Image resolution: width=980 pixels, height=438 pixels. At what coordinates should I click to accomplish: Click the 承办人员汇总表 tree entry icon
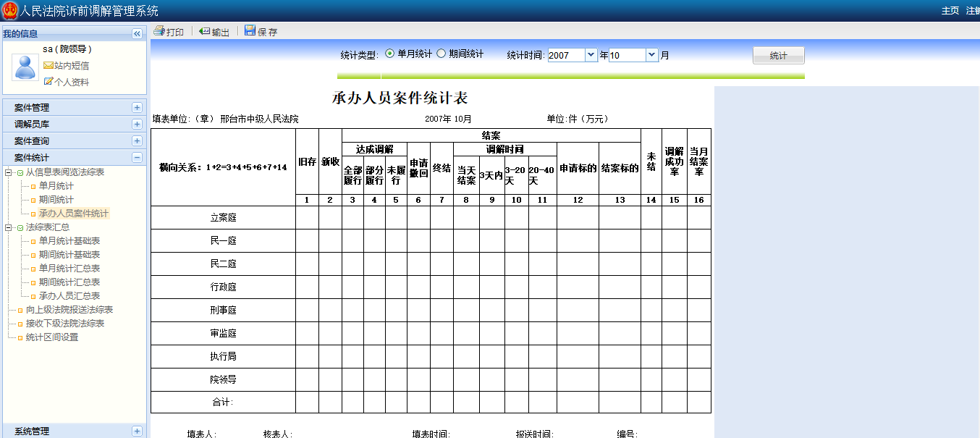(x=32, y=295)
